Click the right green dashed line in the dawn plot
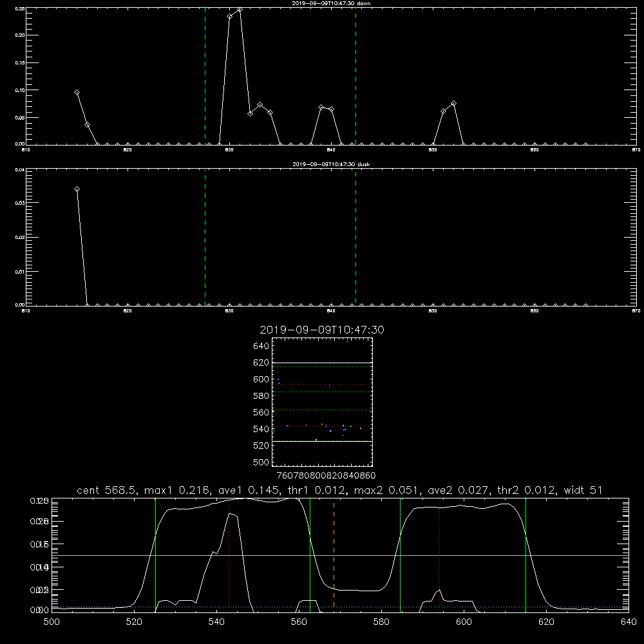The width and height of the screenshot is (644, 644). [355, 76]
